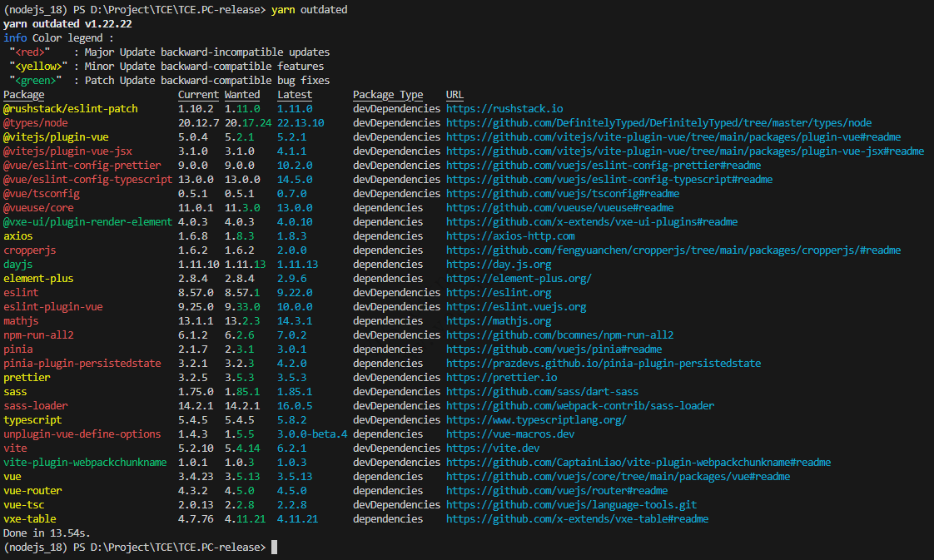Click the wanted version '20.17.24'
Image resolution: width=934 pixels, height=560 pixels.
tap(248, 123)
